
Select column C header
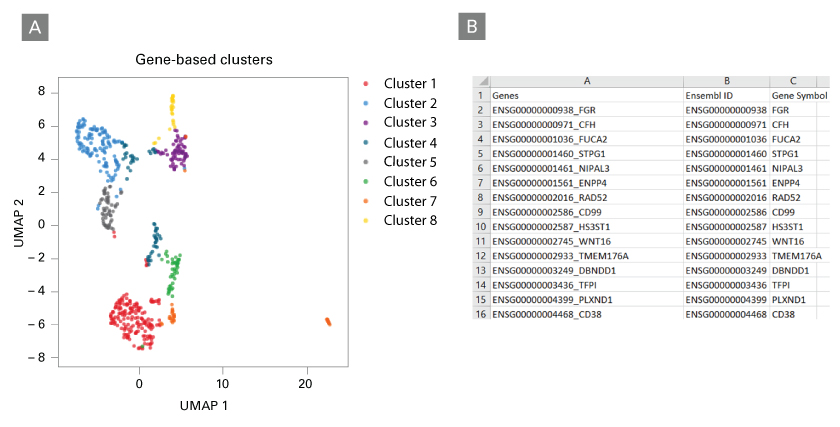point(793,81)
